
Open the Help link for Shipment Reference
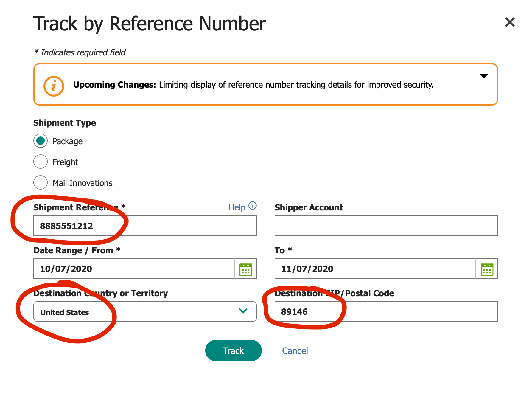[x=237, y=207]
